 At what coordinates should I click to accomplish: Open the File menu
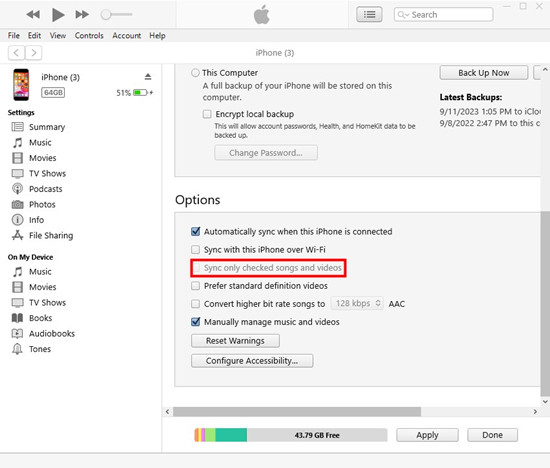point(14,35)
